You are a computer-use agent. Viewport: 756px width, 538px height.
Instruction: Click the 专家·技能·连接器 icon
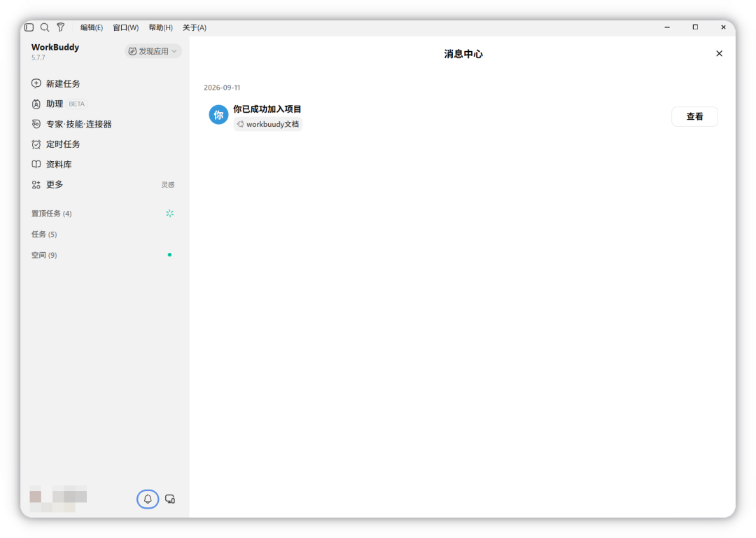point(36,124)
